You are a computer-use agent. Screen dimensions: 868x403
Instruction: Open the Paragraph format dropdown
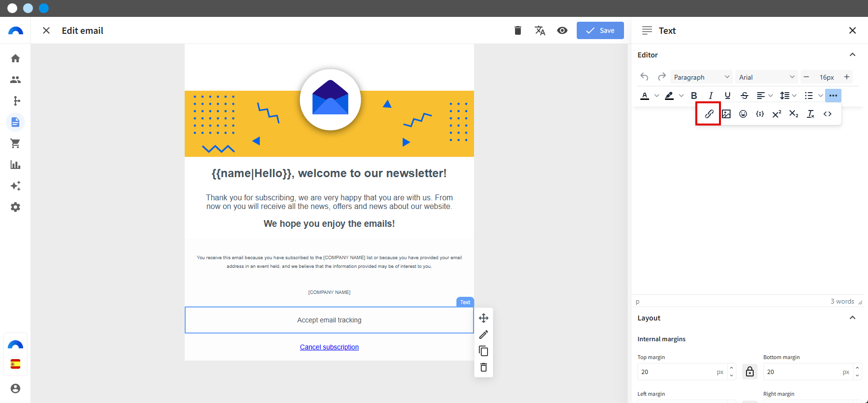coord(702,77)
